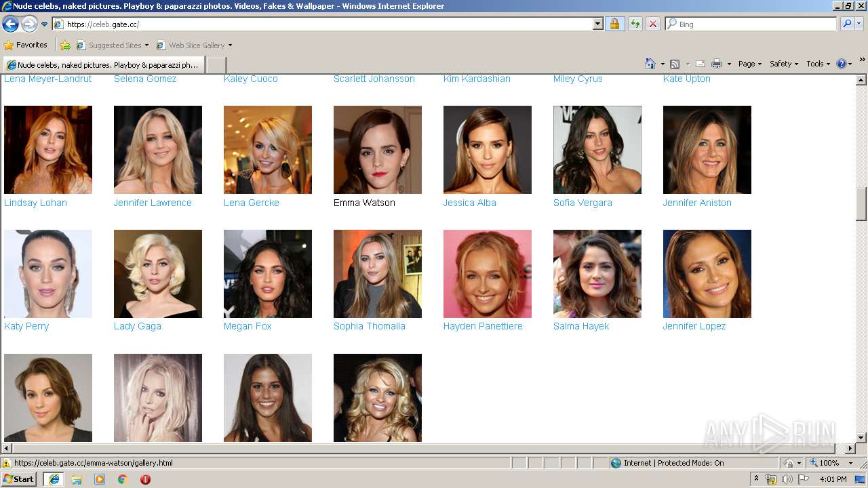Open the Tools menu
Screen dimensions: 868x488
(818, 64)
